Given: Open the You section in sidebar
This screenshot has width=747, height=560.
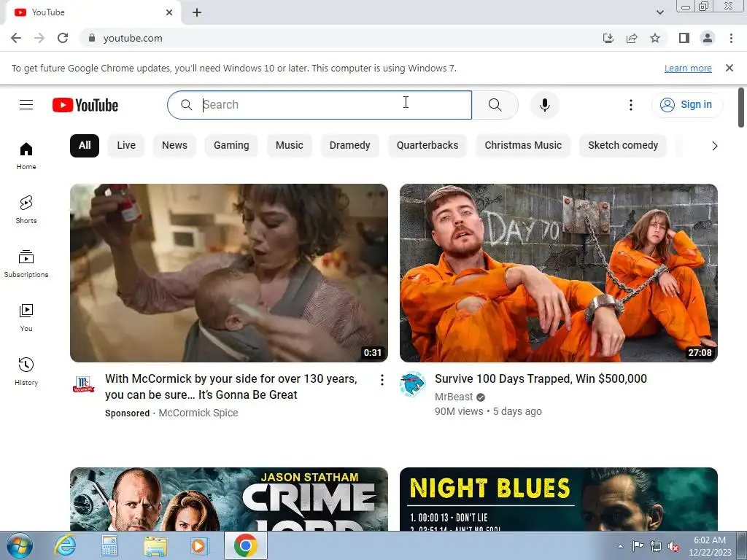Looking at the screenshot, I should [26, 318].
